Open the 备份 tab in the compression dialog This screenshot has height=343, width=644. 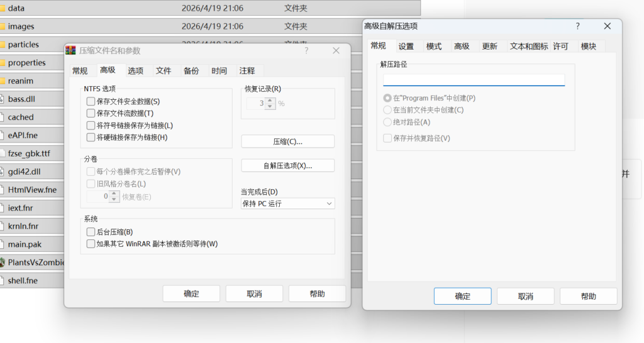[191, 71]
